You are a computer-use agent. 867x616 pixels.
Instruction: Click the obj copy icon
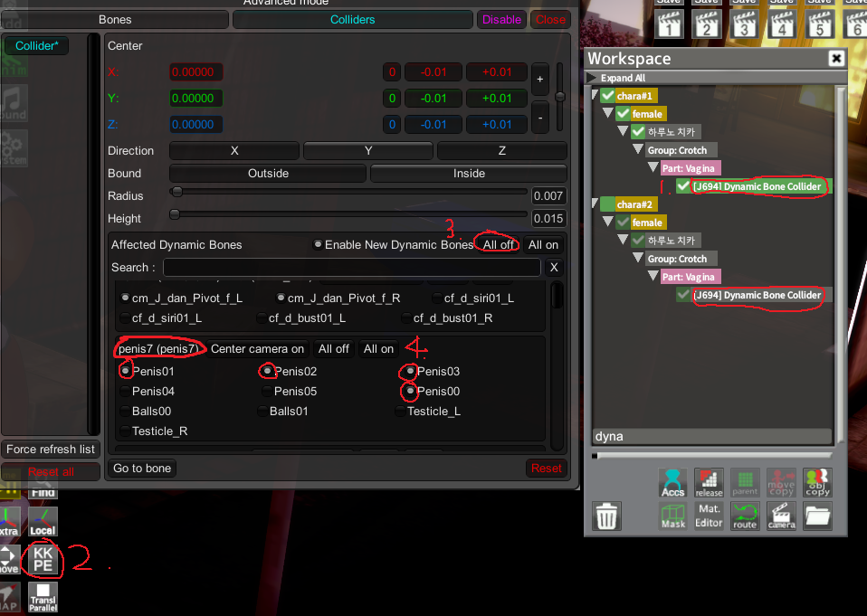click(x=817, y=482)
